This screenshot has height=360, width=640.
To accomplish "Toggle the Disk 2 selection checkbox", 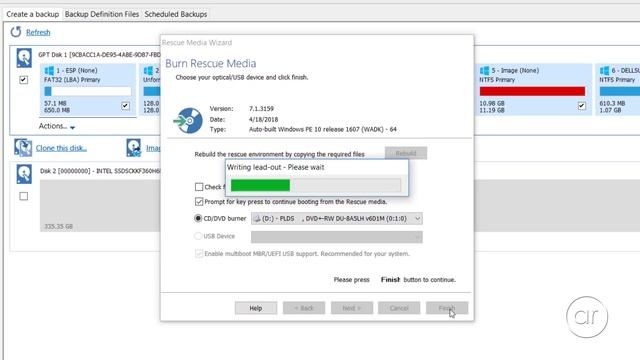I will pos(24,196).
